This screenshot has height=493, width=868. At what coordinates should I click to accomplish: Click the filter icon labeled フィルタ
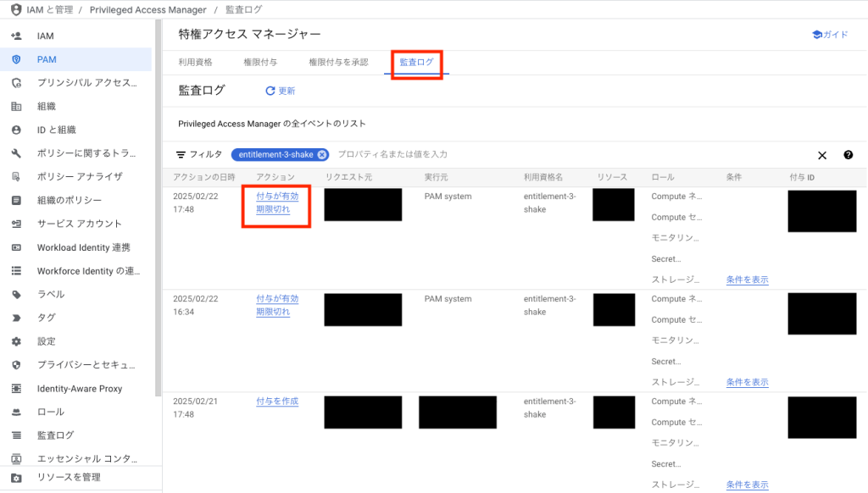(x=181, y=155)
